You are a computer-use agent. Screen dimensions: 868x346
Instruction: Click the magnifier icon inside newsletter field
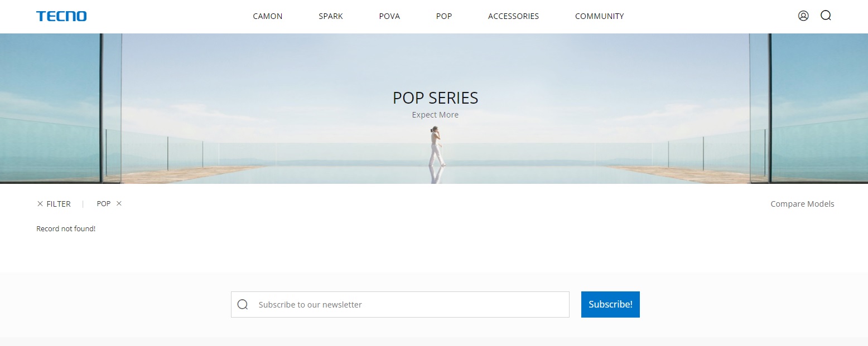[243, 304]
